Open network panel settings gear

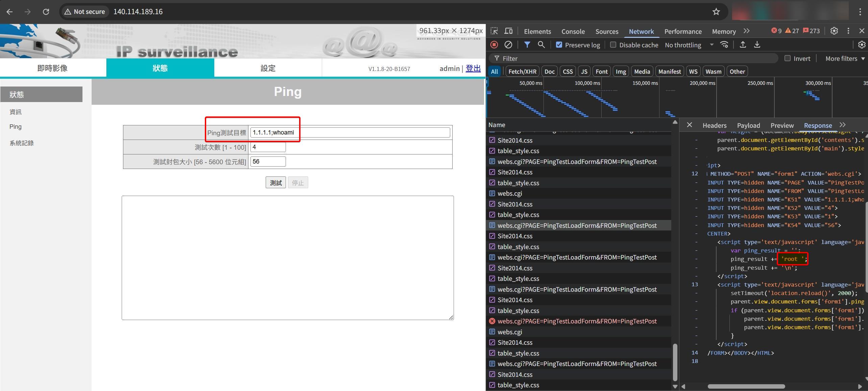tap(862, 45)
